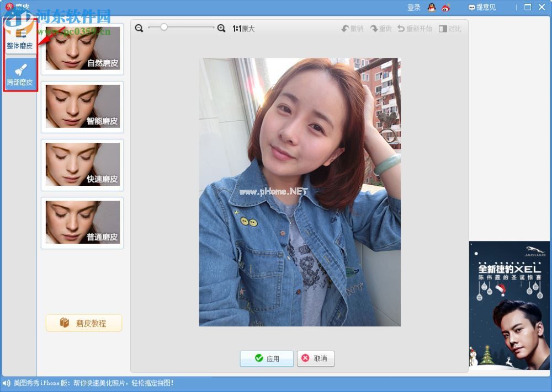The image size is (552, 392).
Task: Click the Weibo login icon
Action: (x=446, y=7)
